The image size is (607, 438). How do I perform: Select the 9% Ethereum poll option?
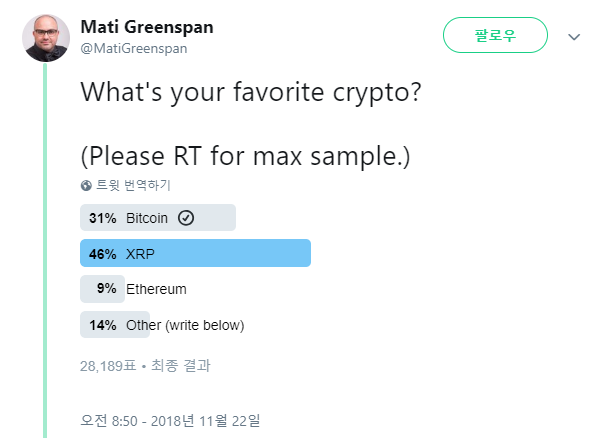pyautogui.click(x=134, y=289)
